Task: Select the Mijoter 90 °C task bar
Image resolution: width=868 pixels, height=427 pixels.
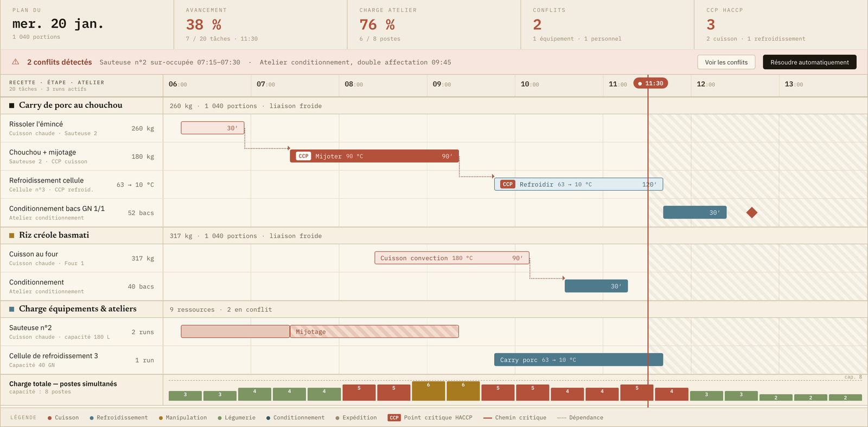Action: (374, 156)
